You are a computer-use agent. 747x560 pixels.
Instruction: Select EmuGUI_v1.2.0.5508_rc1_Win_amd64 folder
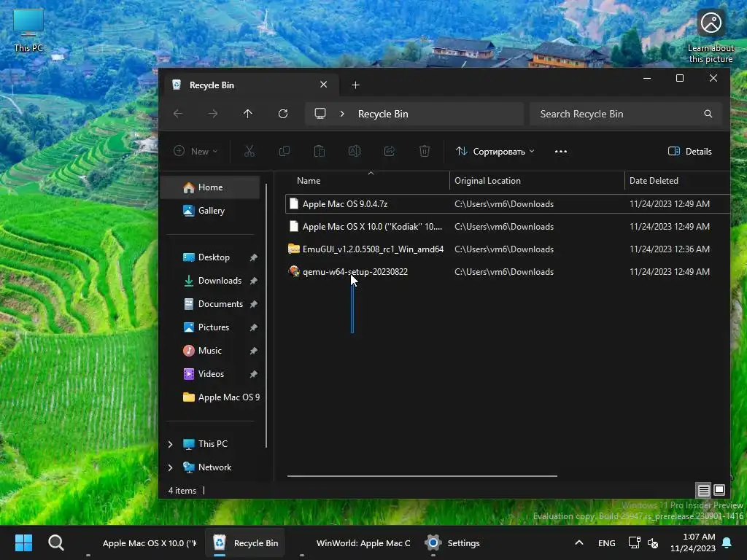tap(507, 249)
